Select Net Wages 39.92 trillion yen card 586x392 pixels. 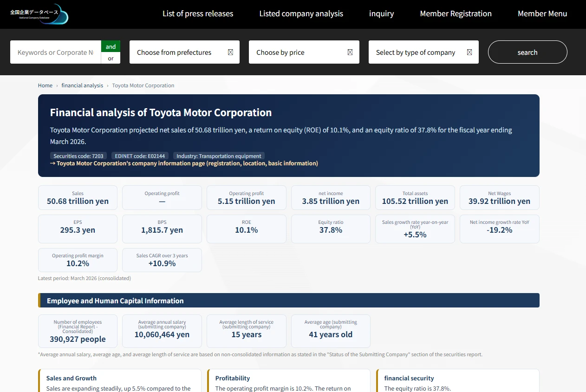click(500, 198)
